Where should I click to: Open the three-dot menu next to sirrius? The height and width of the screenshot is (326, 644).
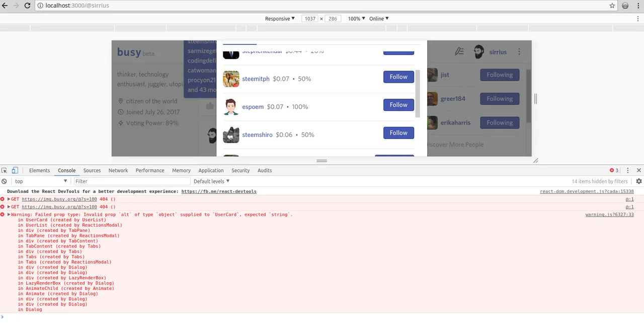point(519,51)
